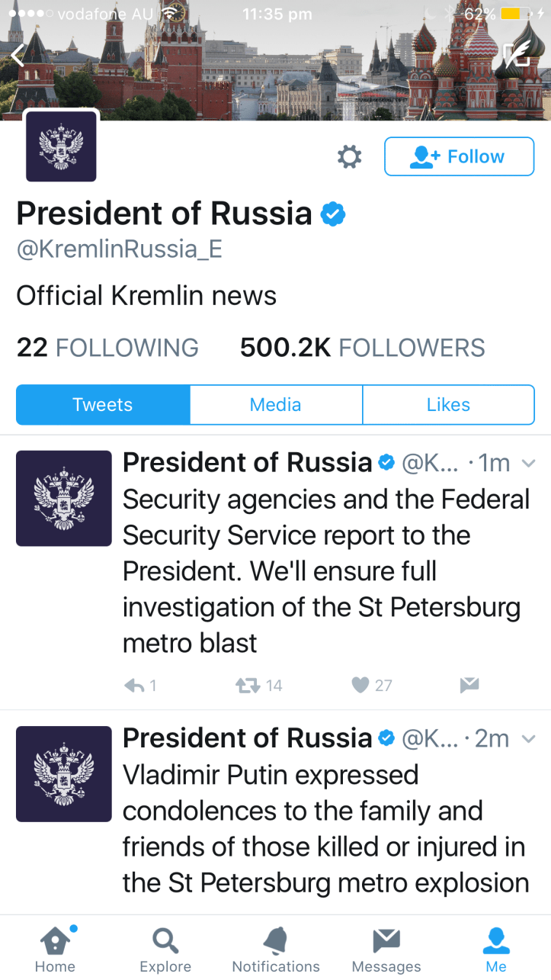View the 500.2K Followers list

coord(362,348)
